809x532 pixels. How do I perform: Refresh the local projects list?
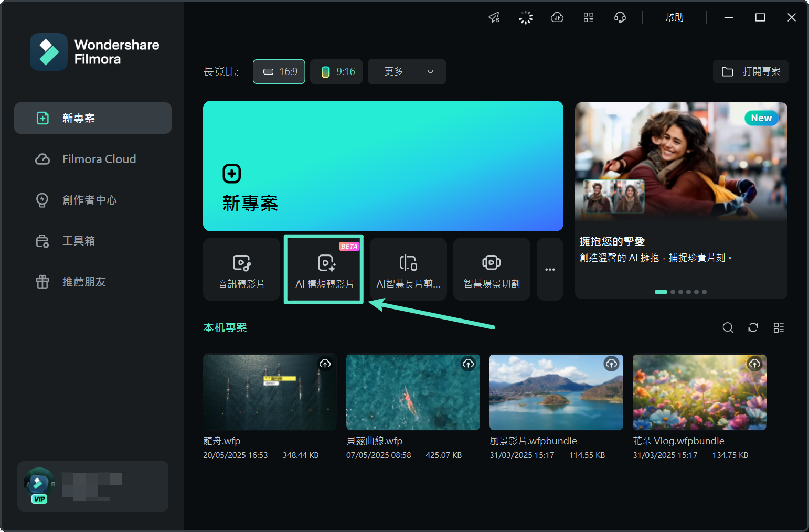(753, 328)
